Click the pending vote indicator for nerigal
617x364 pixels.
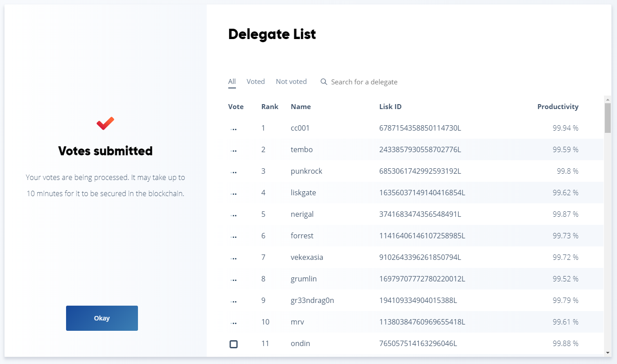coord(234,215)
